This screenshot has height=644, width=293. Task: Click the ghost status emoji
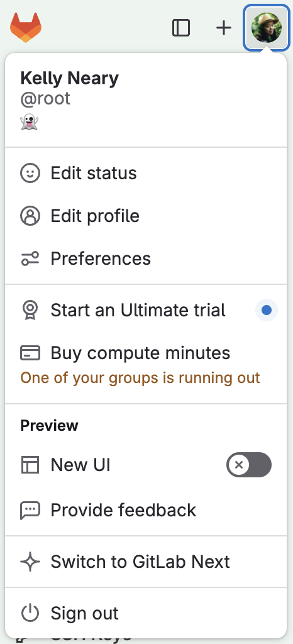29,123
